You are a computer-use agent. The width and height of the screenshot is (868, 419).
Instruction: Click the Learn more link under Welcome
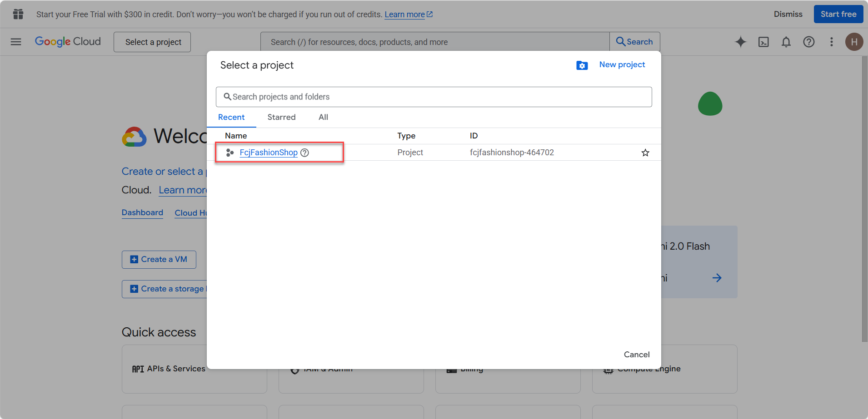183,190
